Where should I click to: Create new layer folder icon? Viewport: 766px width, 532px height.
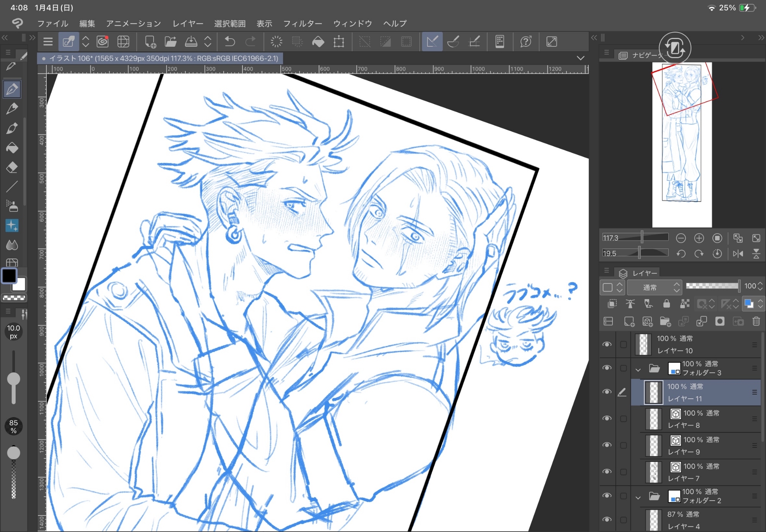(665, 321)
